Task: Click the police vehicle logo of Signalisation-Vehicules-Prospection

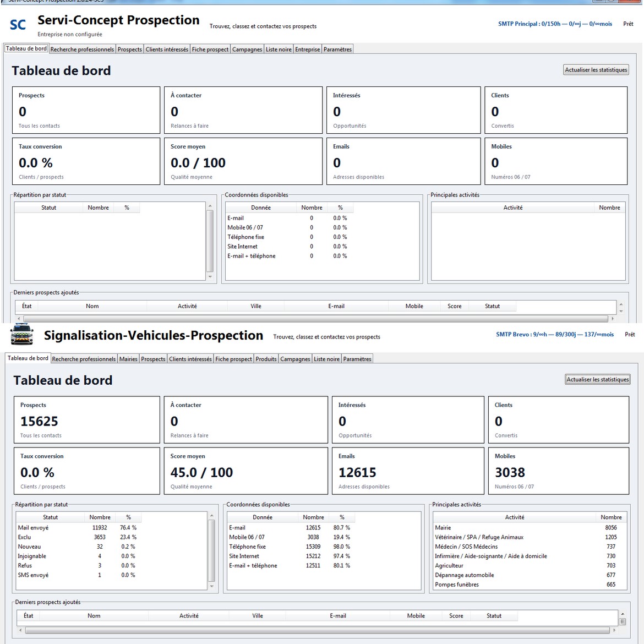Action: point(22,334)
